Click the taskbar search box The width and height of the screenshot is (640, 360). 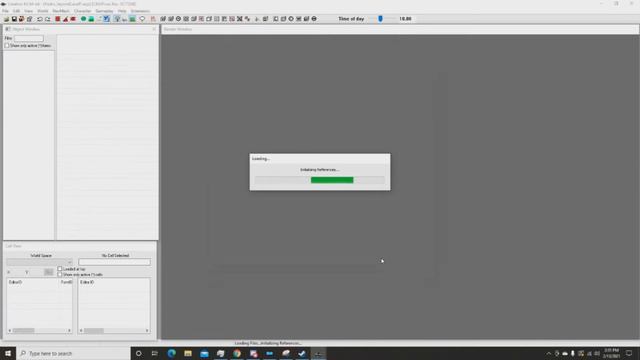click(73, 353)
